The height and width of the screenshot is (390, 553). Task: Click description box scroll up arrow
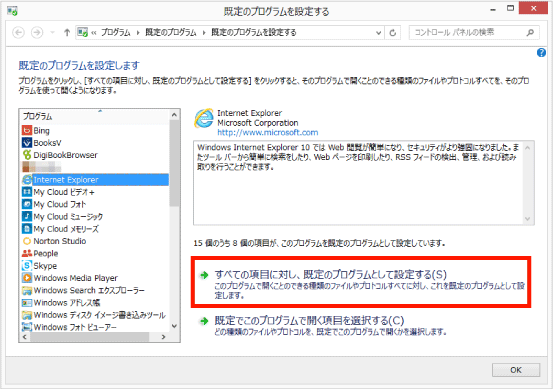[x=528, y=147]
